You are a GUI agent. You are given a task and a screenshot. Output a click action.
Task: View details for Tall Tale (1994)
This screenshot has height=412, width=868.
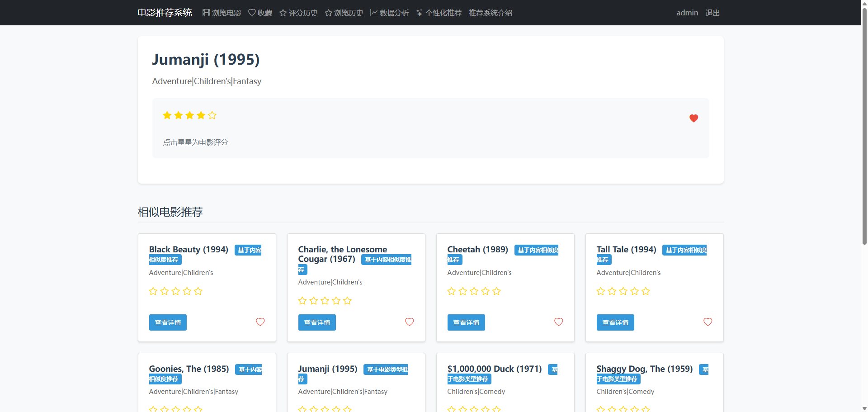615,322
